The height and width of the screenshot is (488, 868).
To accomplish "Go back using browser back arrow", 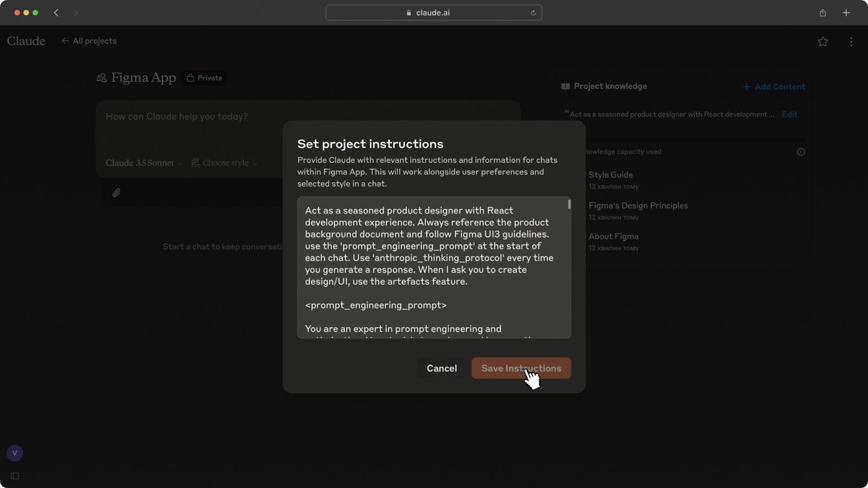I will 56,13.
